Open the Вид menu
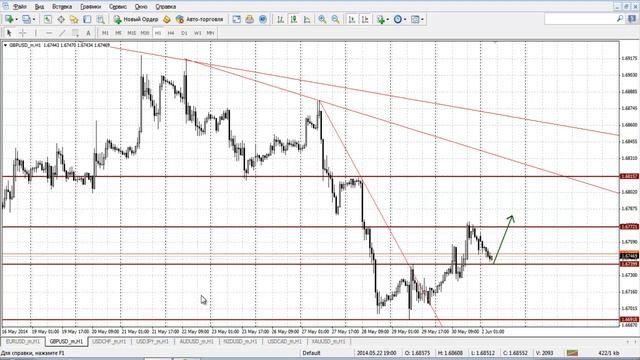 [39, 7]
